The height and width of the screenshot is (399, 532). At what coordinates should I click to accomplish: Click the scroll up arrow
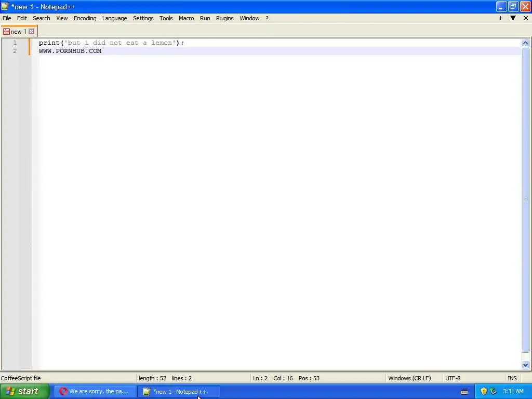pyautogui.click(x=525, y=43)
